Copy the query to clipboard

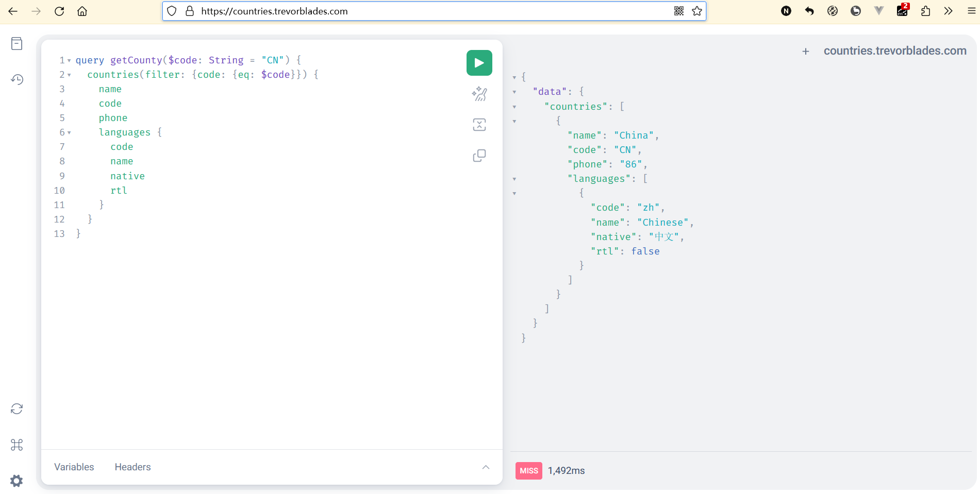click(479, 156)
